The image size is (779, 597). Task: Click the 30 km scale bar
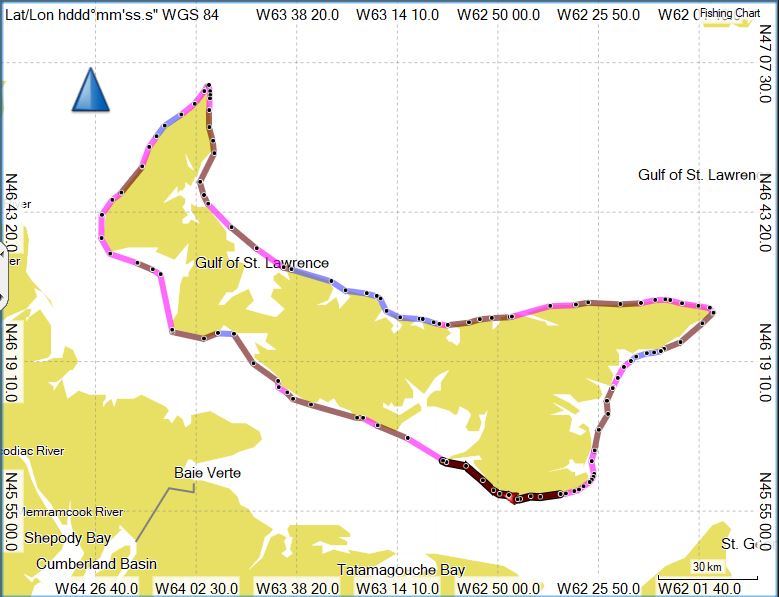point(707,571)
